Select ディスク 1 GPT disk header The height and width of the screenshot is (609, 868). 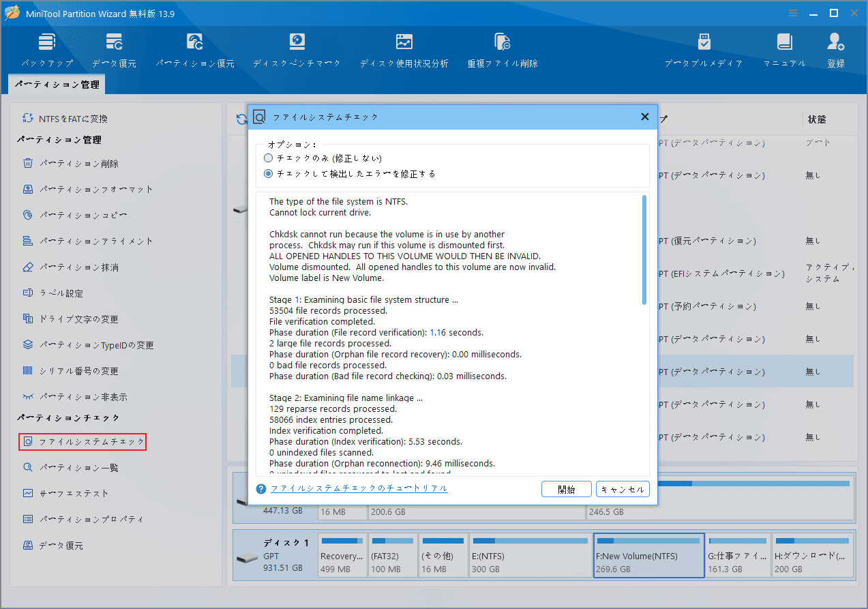pyautogui.click(x=275, y=556)
